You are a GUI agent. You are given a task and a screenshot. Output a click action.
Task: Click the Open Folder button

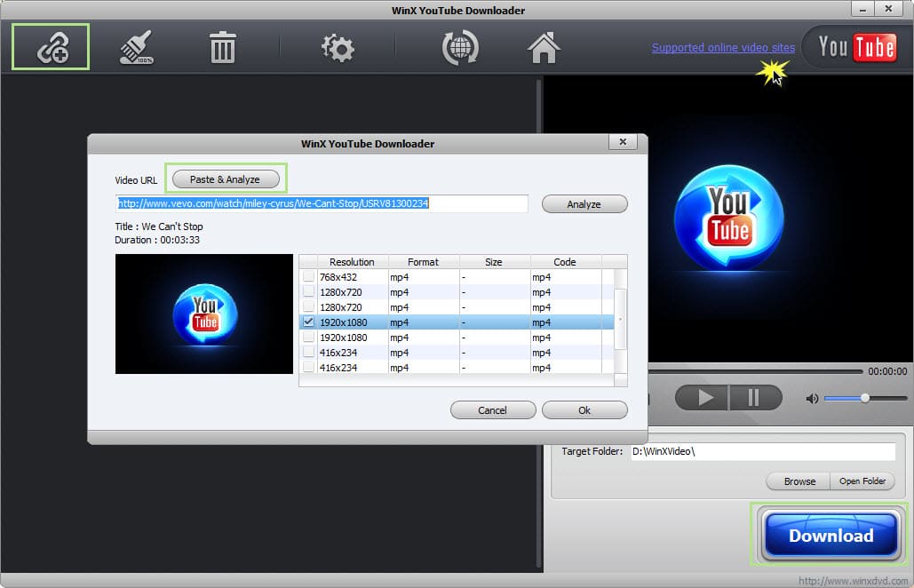(862, 481)
